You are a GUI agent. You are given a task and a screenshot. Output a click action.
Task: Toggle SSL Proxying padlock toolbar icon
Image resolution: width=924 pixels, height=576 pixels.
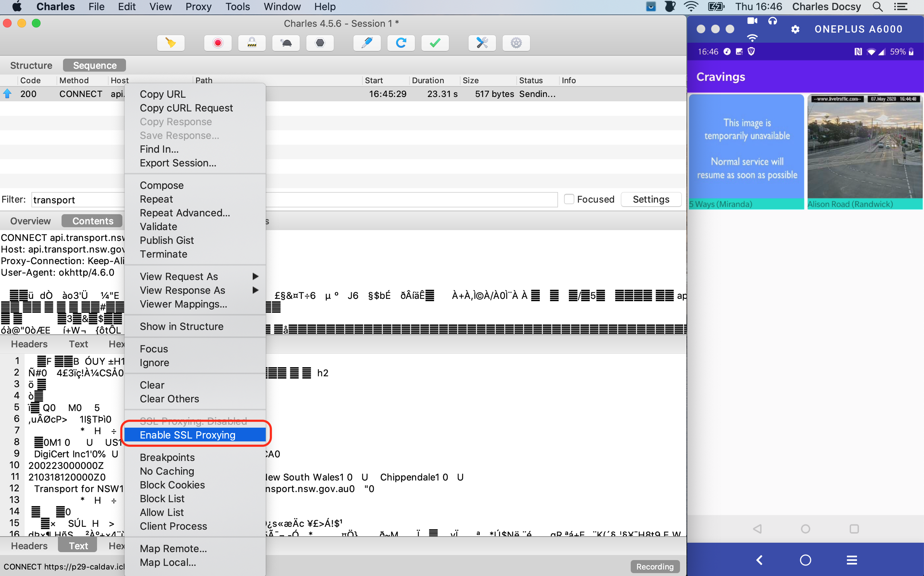pyautogui.click(x=252, y=43)
